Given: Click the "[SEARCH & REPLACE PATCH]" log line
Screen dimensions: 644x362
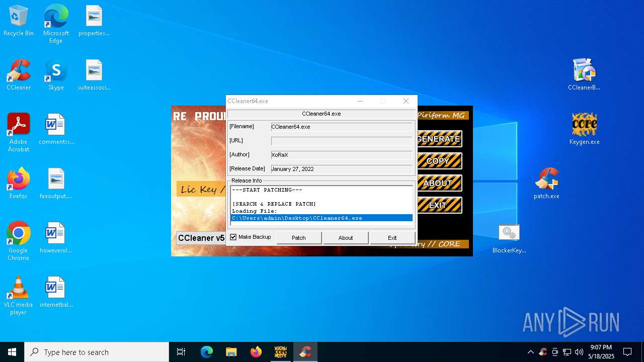Looking at the screenshot, I should [274, 204].
